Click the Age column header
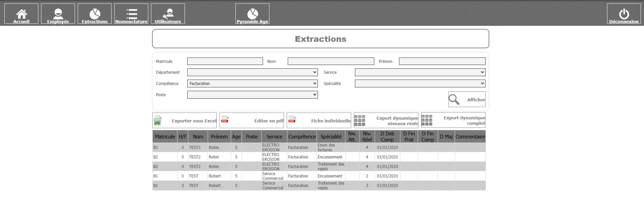Screen dimensions: 644x203 click(x=236, y=136)
